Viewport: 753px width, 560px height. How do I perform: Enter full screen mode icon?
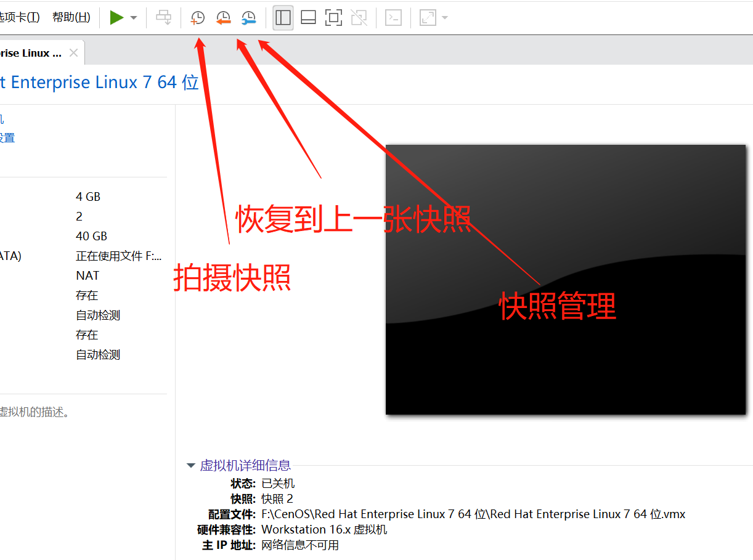click(333, 18)
